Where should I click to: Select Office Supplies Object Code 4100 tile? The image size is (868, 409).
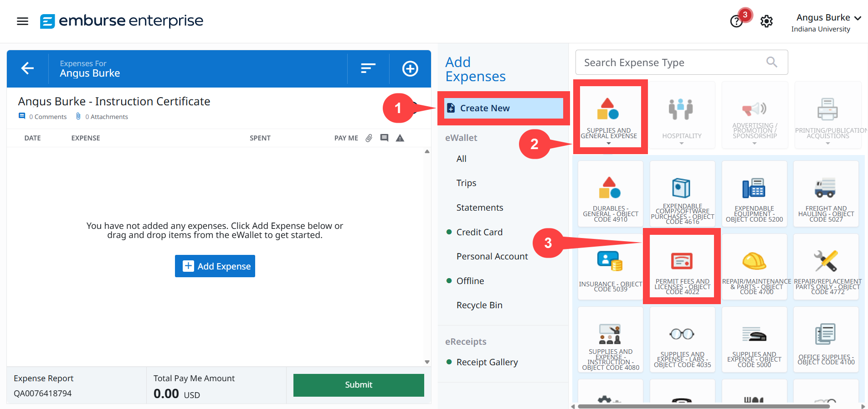coord(826,340)
